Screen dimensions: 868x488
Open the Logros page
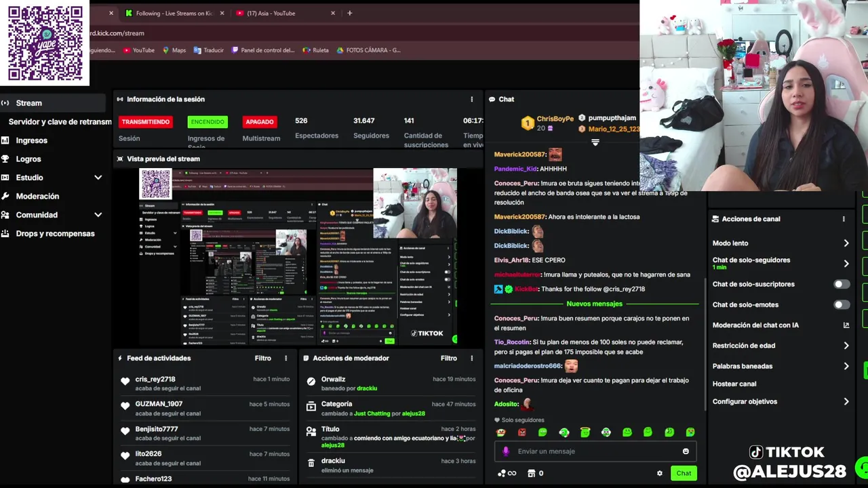tap(28, 159)
